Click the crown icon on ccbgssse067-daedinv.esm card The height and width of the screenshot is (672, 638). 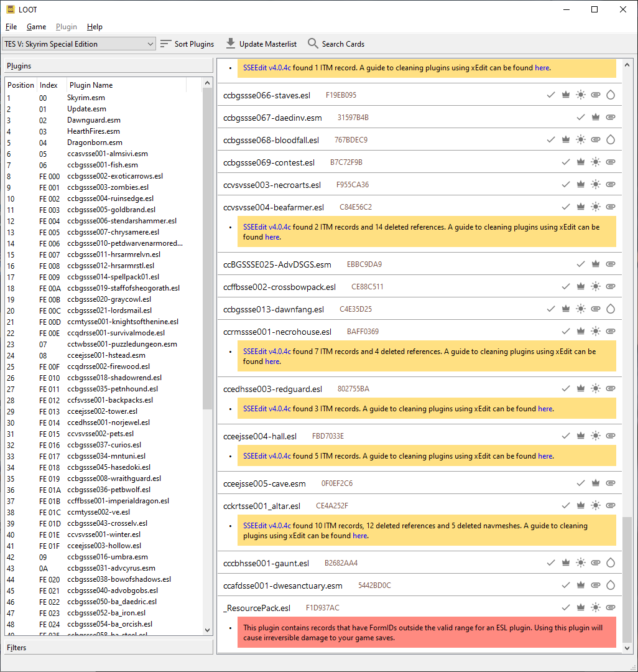click(x=596, y=118)
